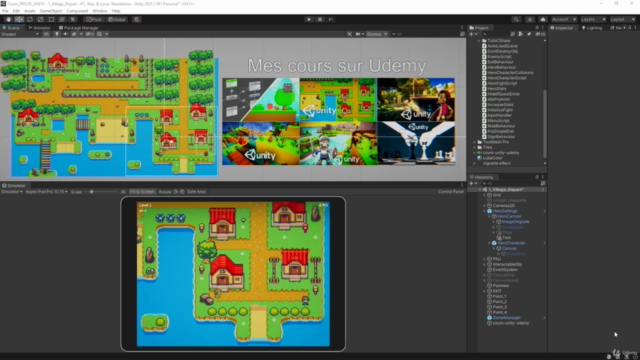Click the Pause button
Screen dimensions: 640x360
click(x=320, y=19)
